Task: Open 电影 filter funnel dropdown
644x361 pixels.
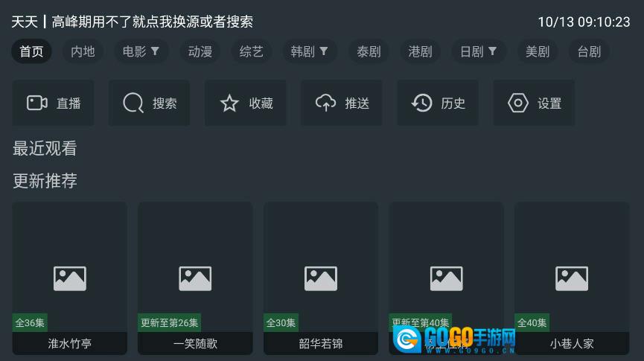Action: 155,51
